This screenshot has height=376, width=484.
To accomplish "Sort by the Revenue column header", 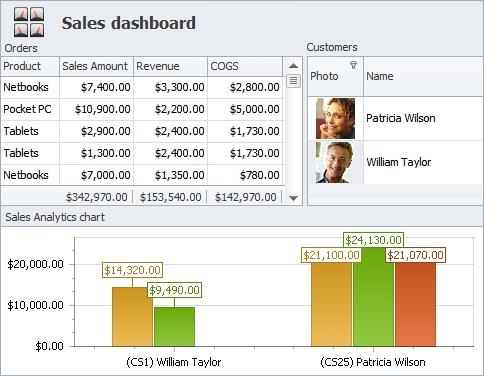I will (x=170, y=66).
